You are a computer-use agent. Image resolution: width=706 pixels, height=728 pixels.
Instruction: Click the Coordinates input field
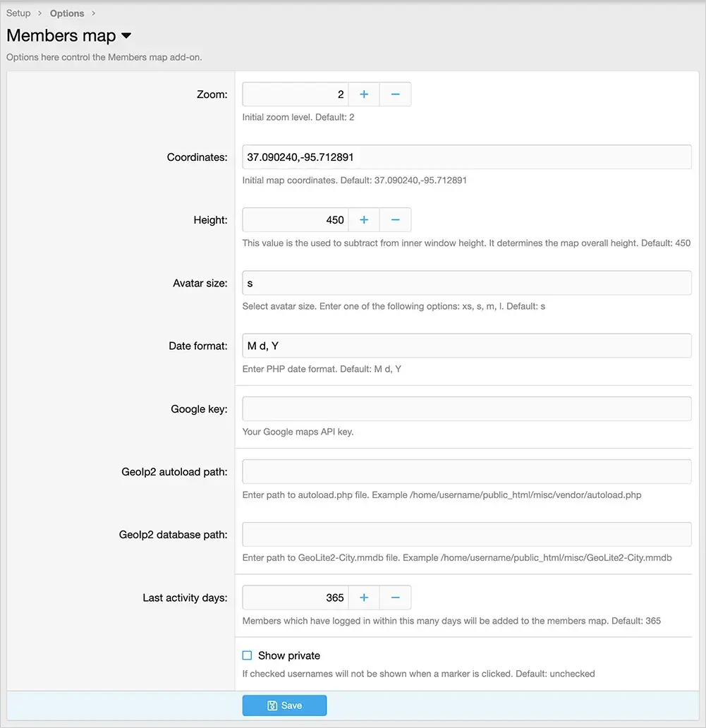pos(466,157)
